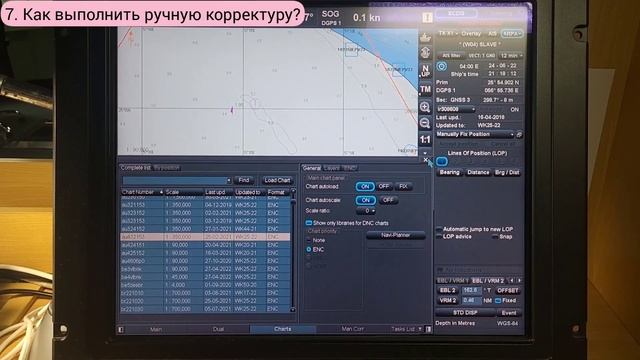Viewport: 640px width, 360px height.
Task: Open the chart search dropdown arrow
Action: pos(229,180)
